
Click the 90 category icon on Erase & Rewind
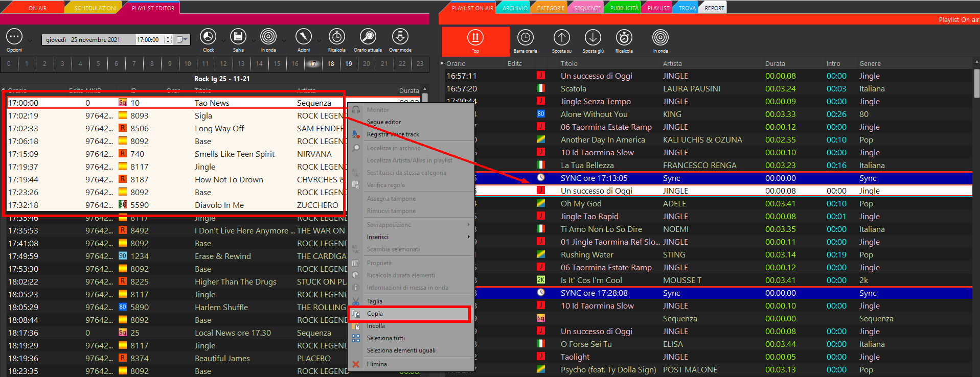123,256
